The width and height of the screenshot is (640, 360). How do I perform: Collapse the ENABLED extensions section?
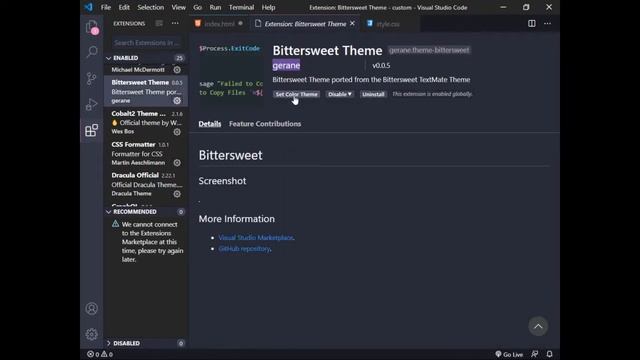pos(146,58)
